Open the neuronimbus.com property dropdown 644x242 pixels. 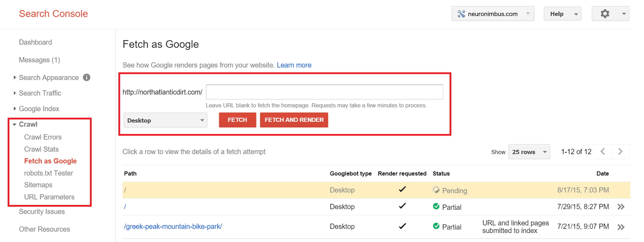tap(493, 14)
